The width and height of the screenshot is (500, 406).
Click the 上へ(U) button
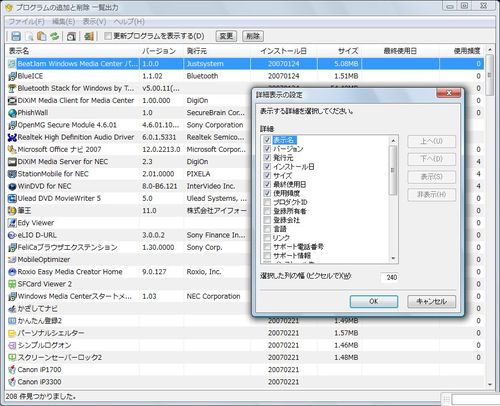(x=431, y=141)
